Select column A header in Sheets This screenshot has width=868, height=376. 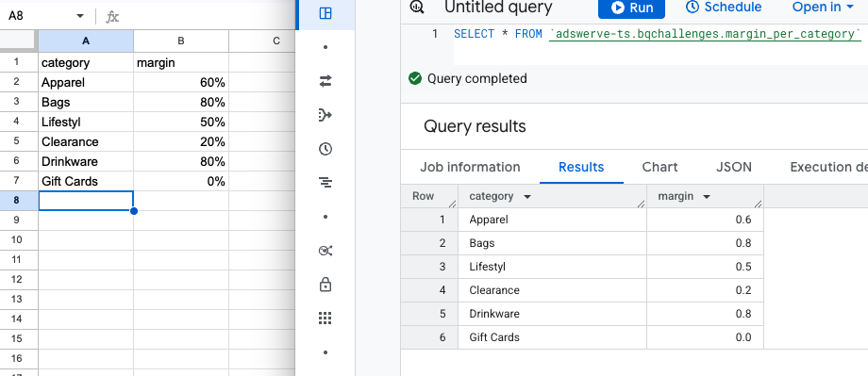tap(86, 41)
